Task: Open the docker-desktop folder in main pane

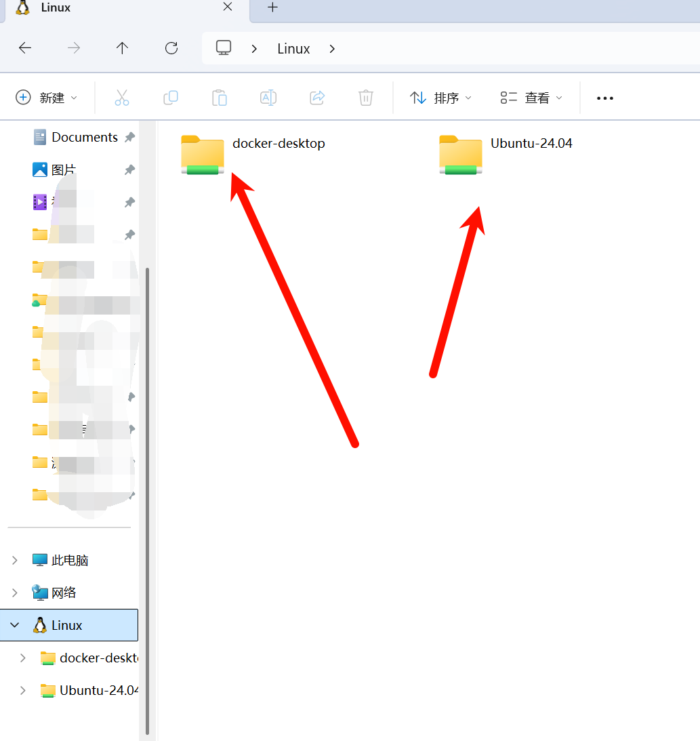Action: [x=253, y=155]
